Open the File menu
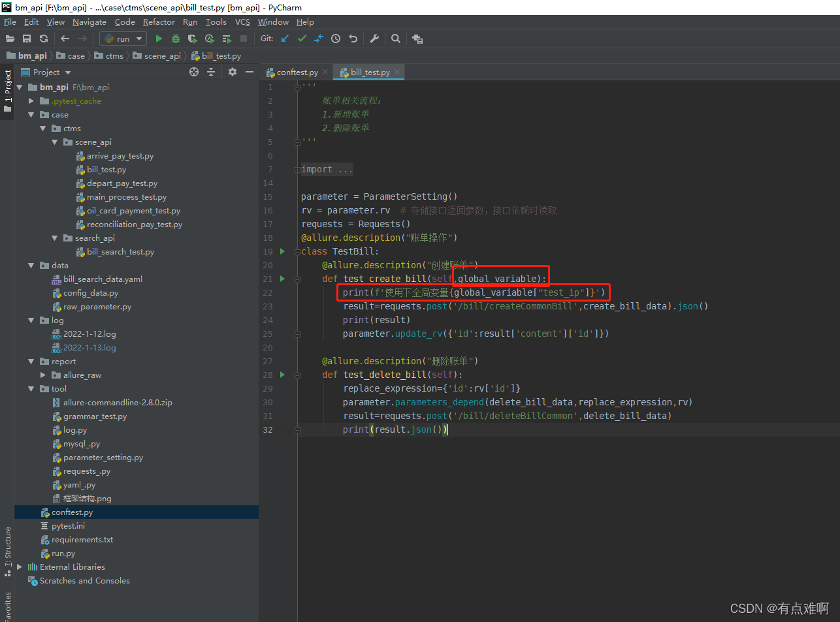The image size is (840, 622). tap(10, 22)
